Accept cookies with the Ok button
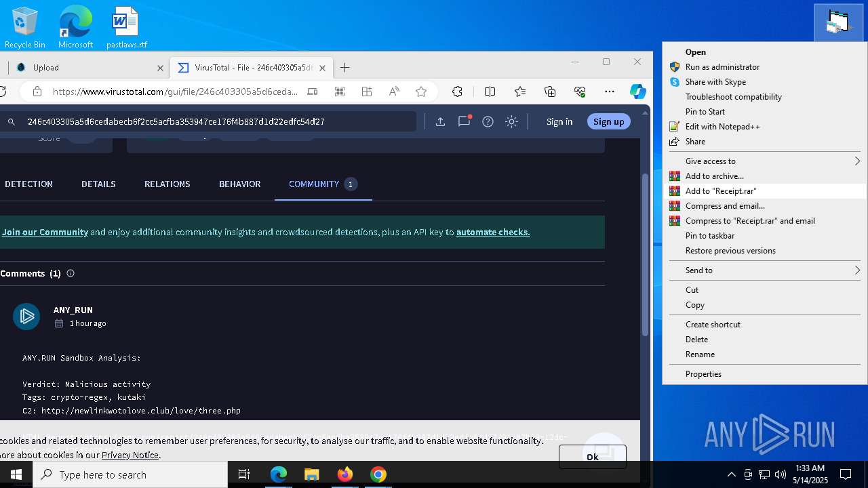 click(593, 457)
